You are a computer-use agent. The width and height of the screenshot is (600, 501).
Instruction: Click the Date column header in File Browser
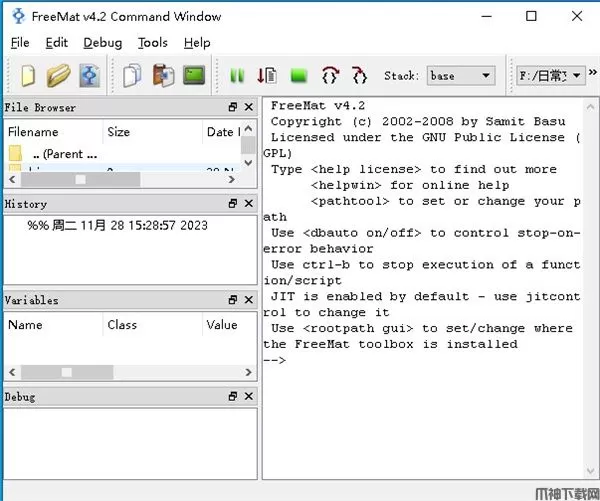(x=222, y=132)
